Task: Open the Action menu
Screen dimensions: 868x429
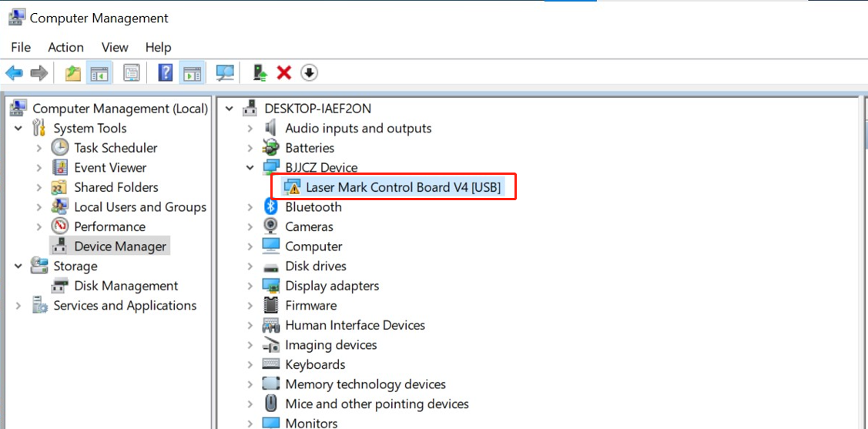Action: coord(65,47)
